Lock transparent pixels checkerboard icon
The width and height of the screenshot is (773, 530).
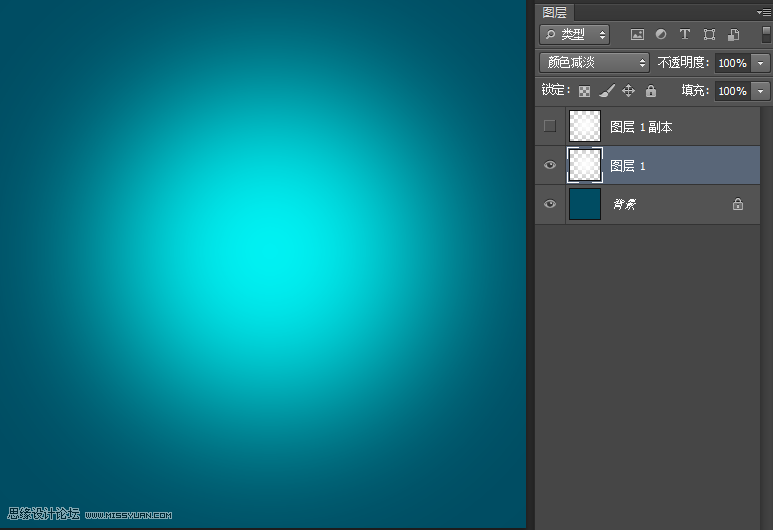click(x=584, y=91)
